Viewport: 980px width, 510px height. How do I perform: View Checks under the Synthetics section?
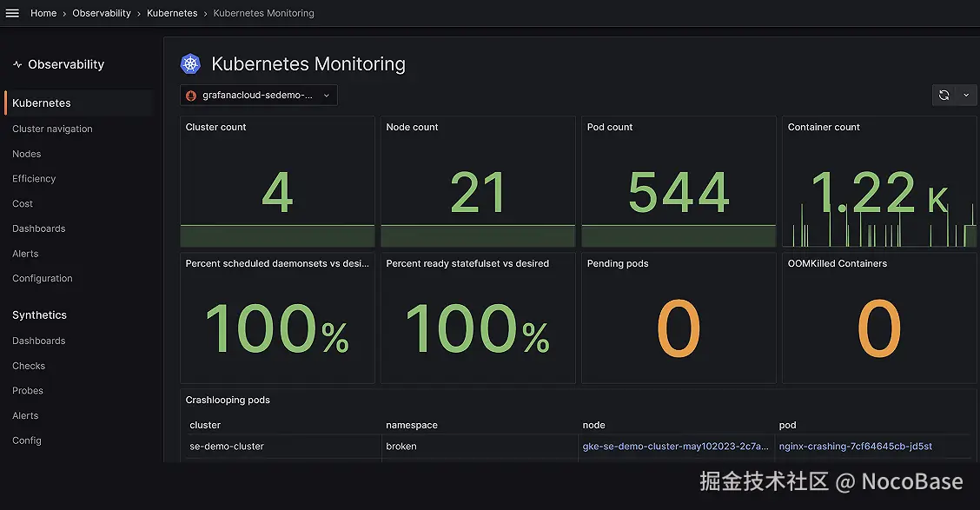28,366
